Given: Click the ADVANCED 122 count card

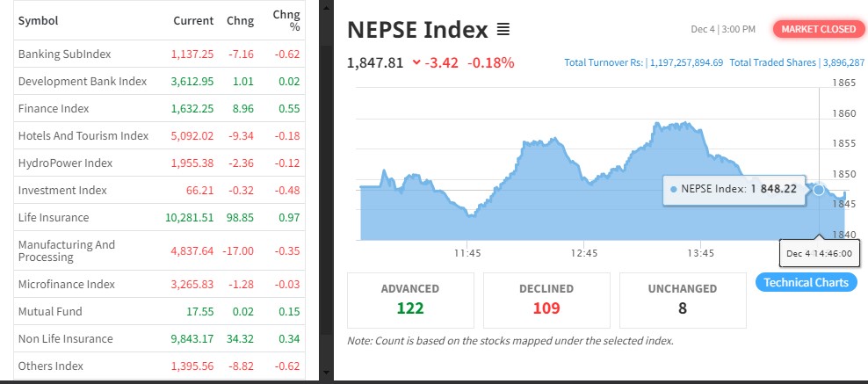Looking at the screenshot, I should click(x=410, y=300).
